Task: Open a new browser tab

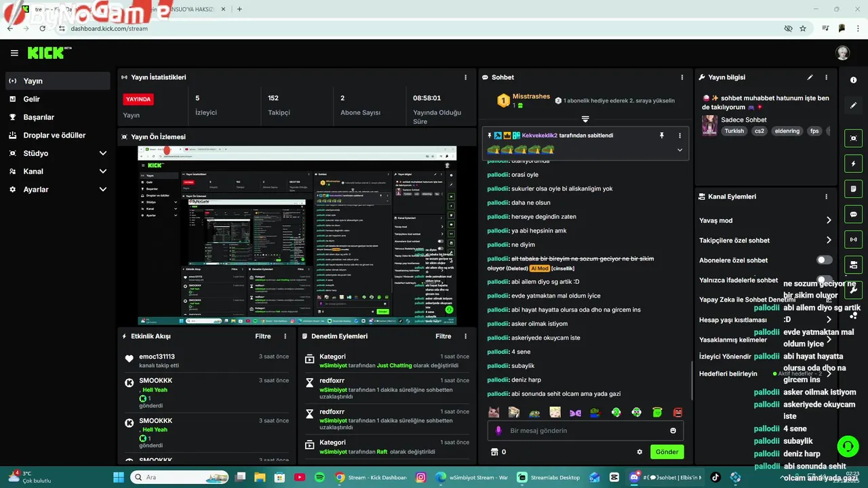Action: (239, 9)
